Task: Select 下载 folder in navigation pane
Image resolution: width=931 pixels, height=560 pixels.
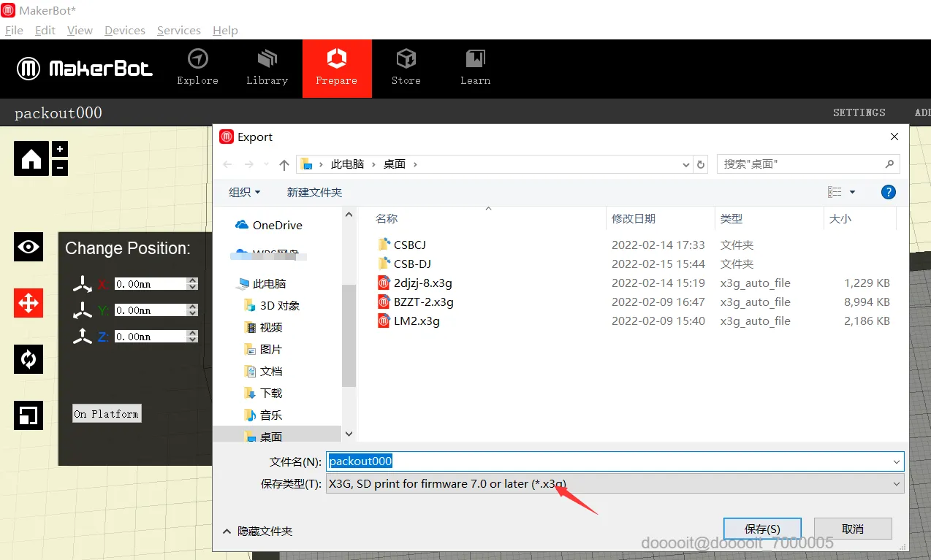Action: coord(263,394)
